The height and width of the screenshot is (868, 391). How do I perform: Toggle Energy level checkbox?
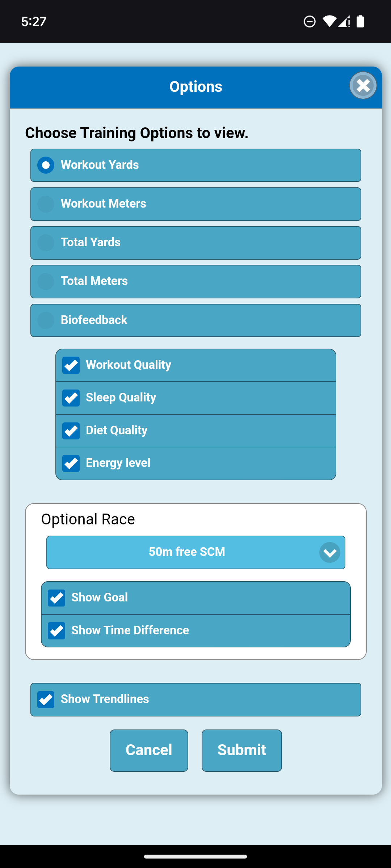71,463
